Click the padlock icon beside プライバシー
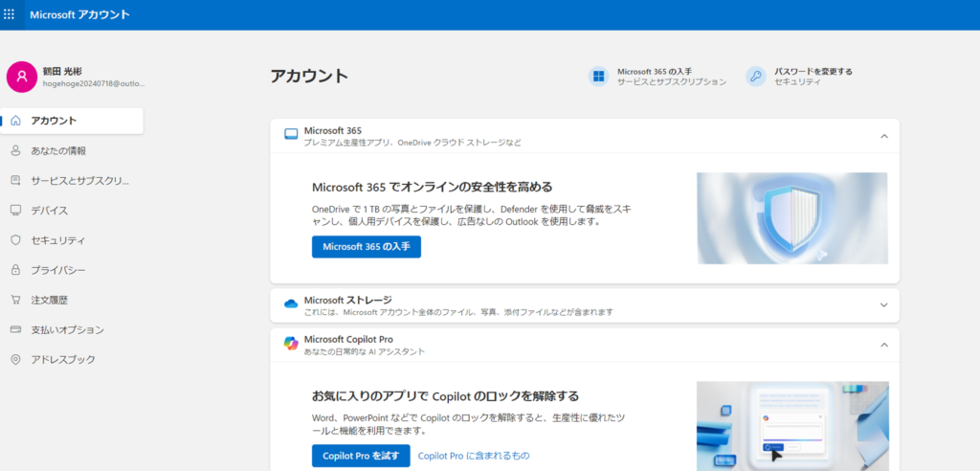The image size is (980, 471). (x=16, y=270)
